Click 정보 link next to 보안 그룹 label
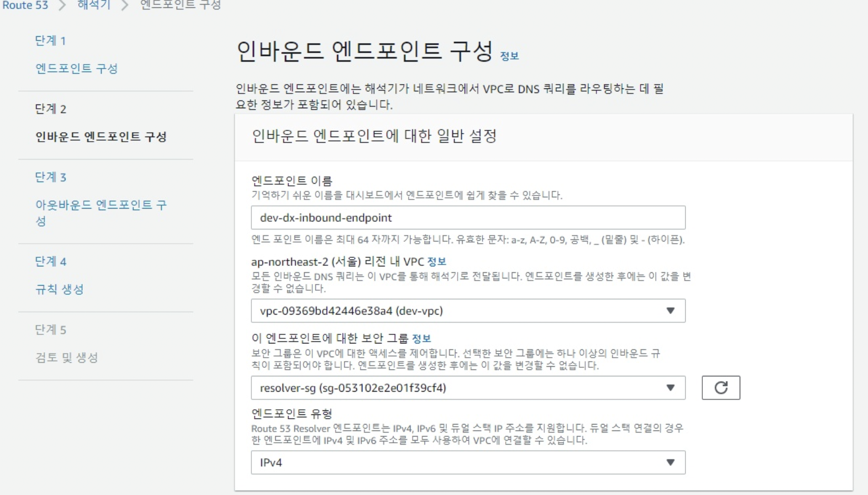 click(421, 338)
